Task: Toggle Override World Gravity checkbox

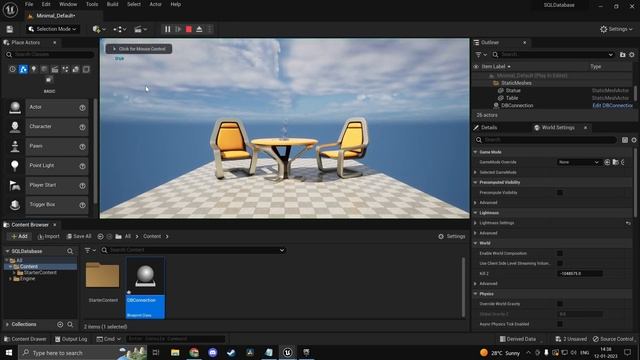Action: pos(560,304)
